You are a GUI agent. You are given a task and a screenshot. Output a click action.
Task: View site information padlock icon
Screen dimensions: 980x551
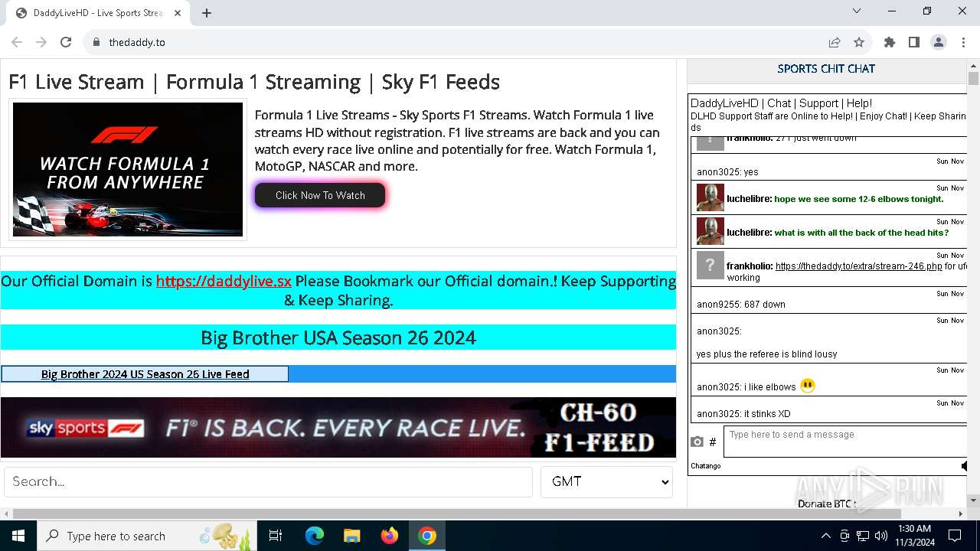pos(96,42)
